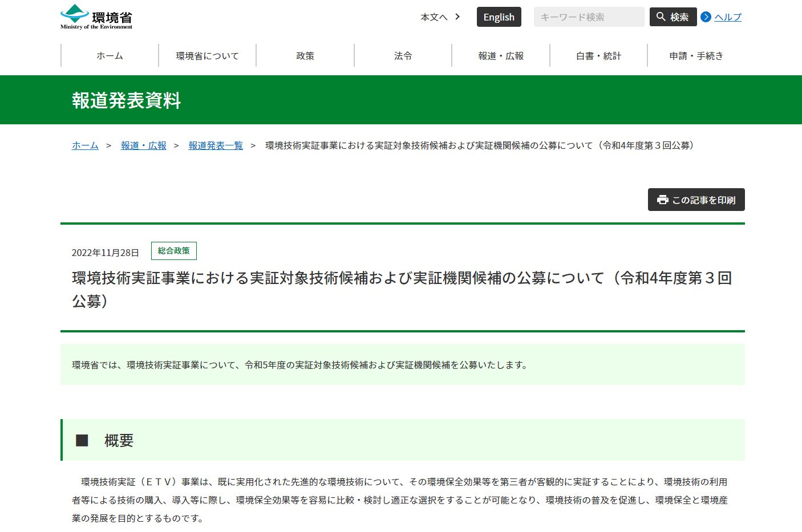
Task: Click the この記事を印刷 print button
Action: (x=696, y=200)
